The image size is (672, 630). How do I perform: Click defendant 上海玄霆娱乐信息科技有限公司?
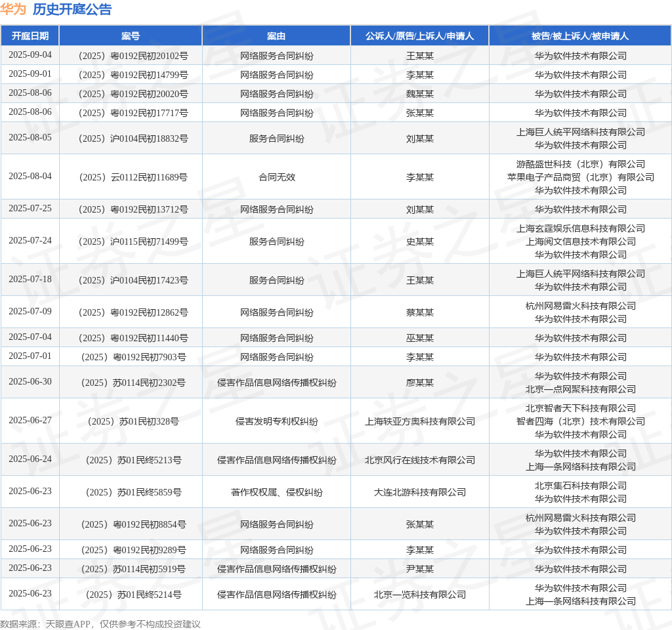[581, 228]
